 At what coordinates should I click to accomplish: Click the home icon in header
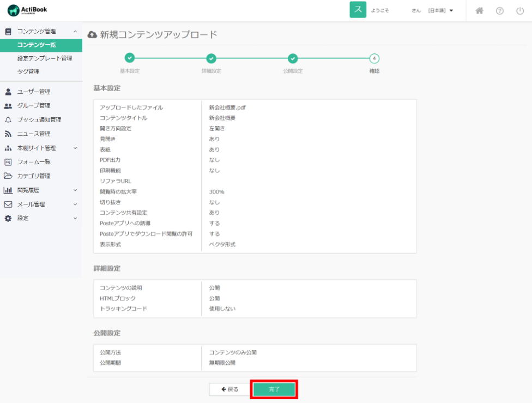click(480, 11)
